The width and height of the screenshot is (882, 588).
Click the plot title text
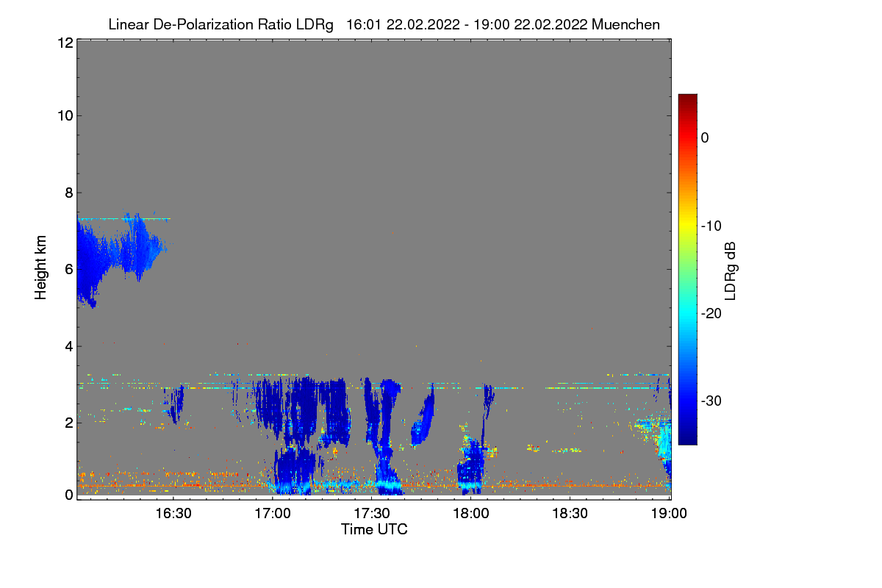pyautogui.click(x=384, y=24)
